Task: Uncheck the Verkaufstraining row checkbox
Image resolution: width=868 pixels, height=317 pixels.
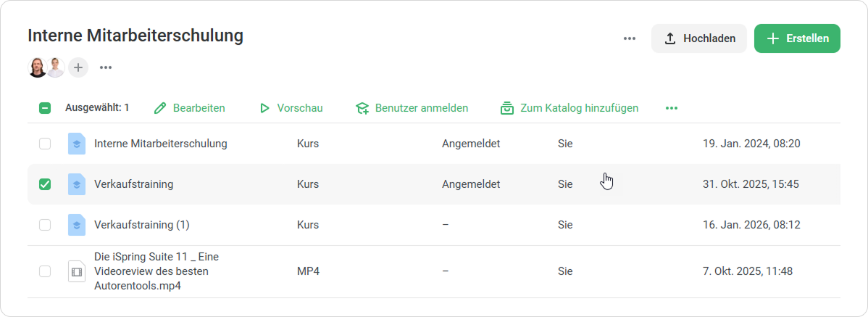Action: click(45, 184)
